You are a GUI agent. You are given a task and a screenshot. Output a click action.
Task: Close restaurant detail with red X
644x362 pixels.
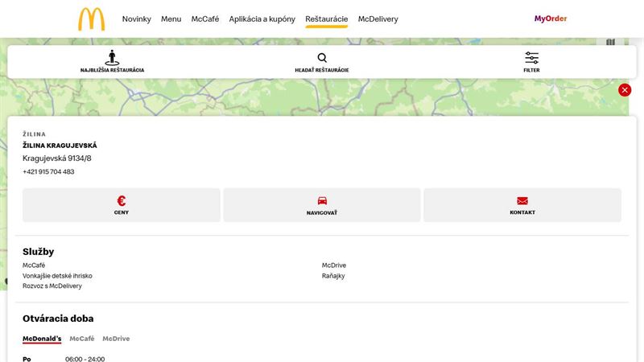click(625, 90)
